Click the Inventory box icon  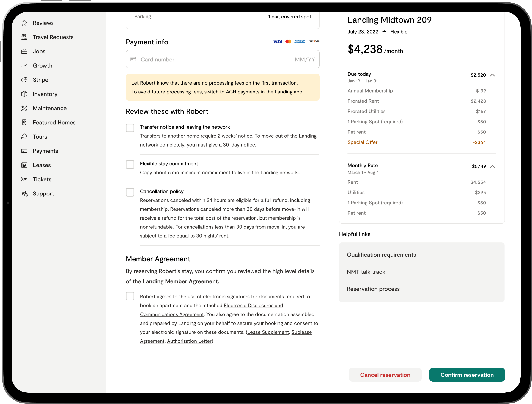pyautogui.click(x=24, y=94)
